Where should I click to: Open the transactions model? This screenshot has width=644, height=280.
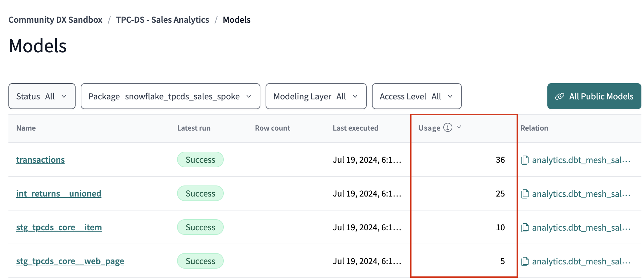(41, 160)
